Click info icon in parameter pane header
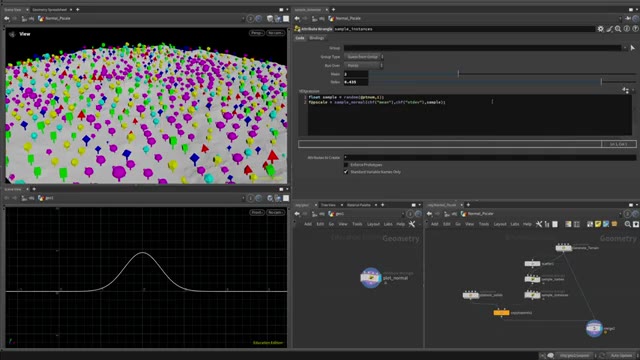This screenshot has height=360, width=640. [x=627, y=29]
